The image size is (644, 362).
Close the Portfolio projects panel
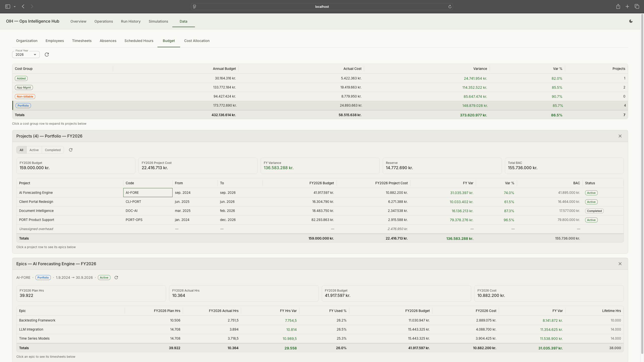tap(620, 136)
